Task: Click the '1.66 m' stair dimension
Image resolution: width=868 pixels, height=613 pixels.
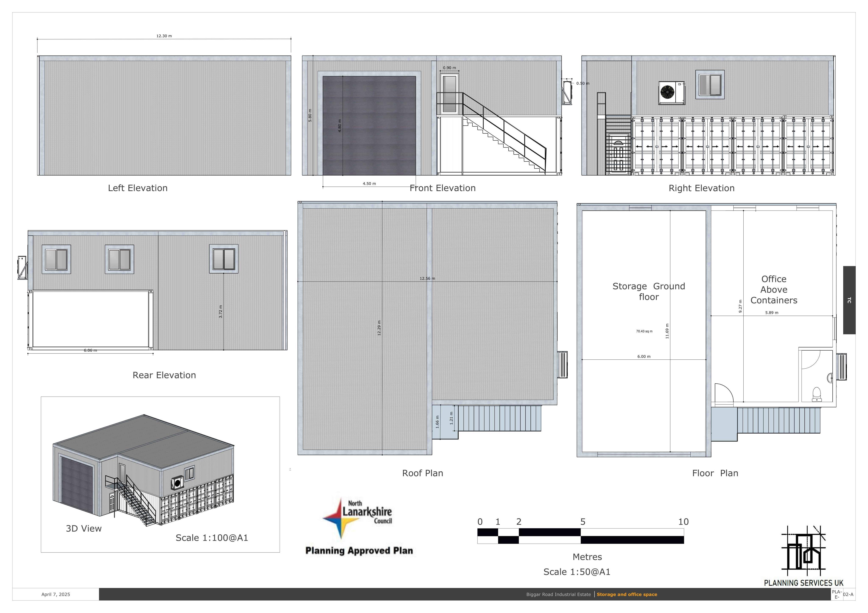Action: coord(437,422)
